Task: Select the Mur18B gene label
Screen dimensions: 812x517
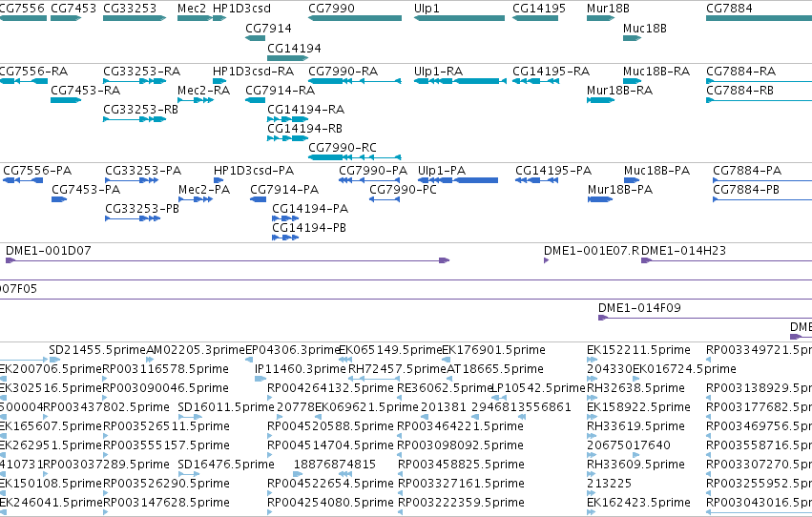Action: (x=608, y=9)
